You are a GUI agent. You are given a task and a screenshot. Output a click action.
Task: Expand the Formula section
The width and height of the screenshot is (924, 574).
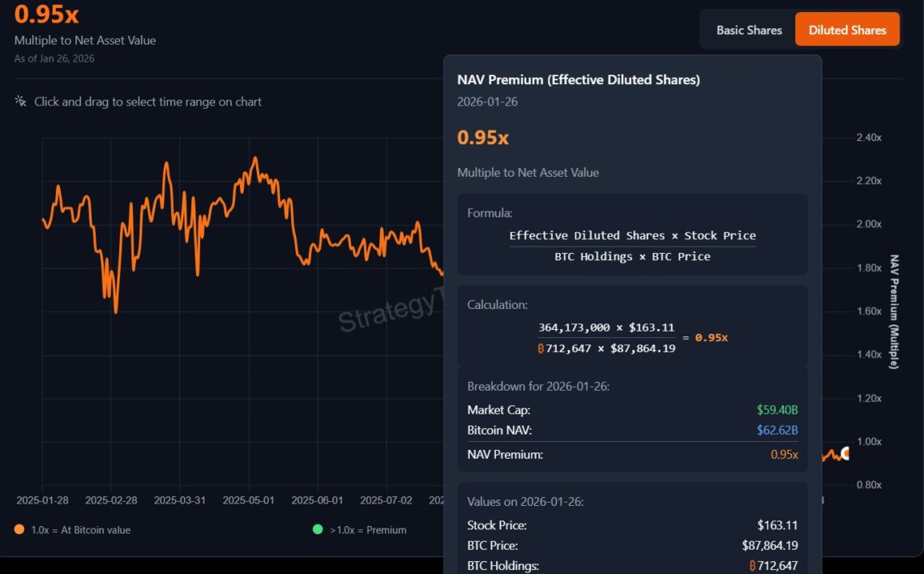pyautogui.click(x=490, y=212)
